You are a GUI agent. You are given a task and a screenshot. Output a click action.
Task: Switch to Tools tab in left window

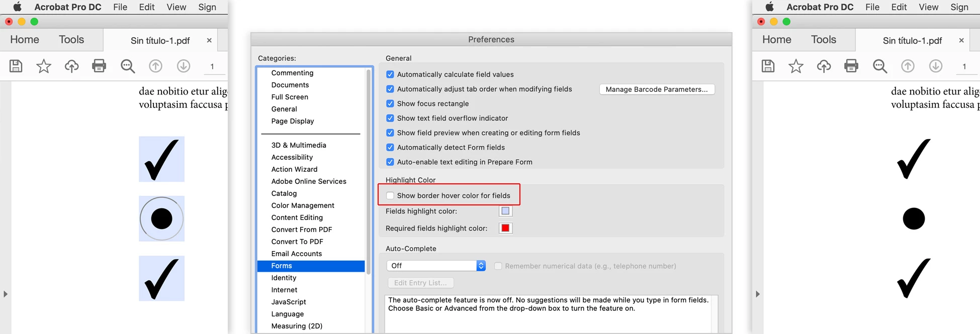tap(71, 40)
